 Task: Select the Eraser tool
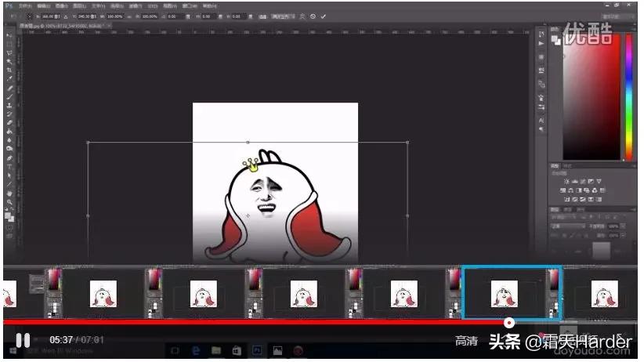point(9,122)
